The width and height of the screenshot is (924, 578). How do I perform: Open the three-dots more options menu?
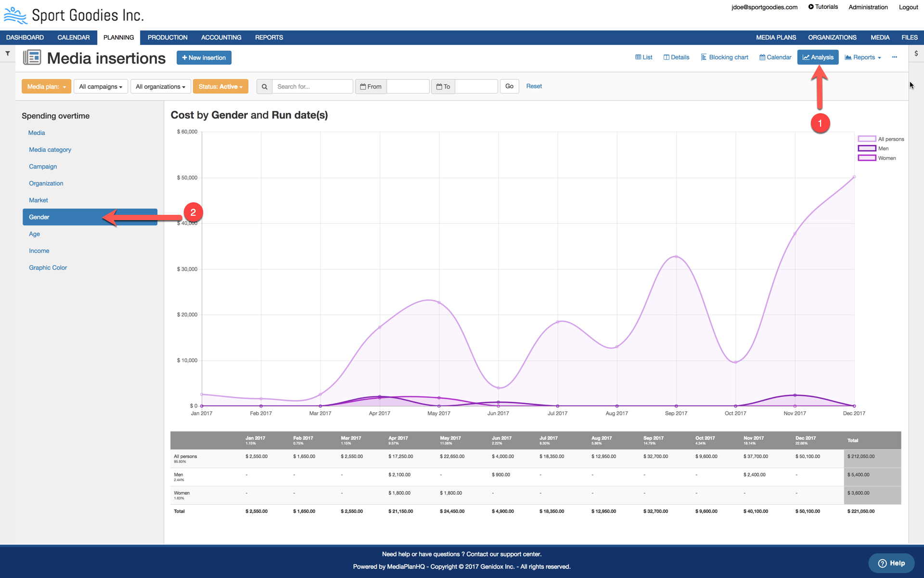tap(894, 57)
